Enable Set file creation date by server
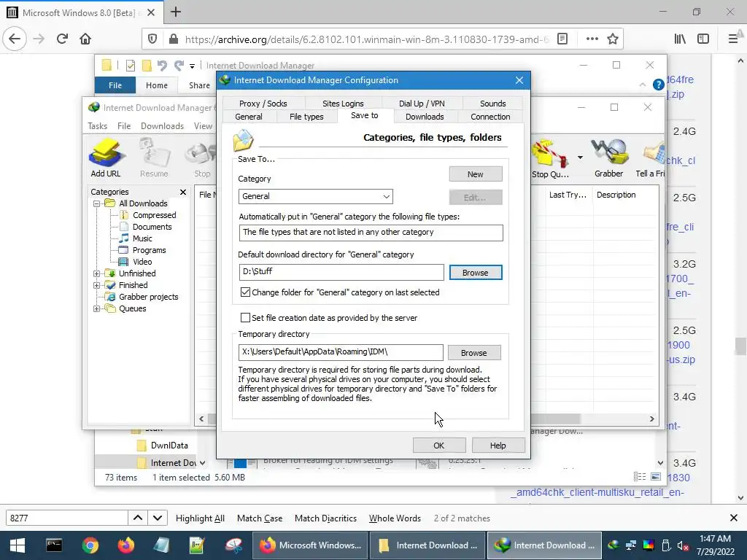The width and height of the screenshot is (747, 560). 245,318
